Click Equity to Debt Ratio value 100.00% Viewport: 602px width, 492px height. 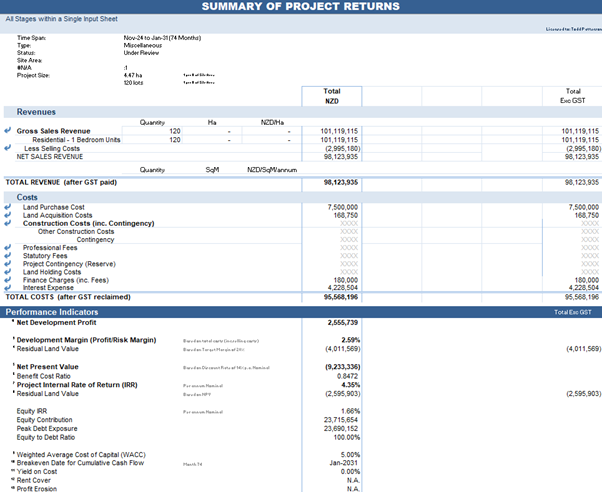pyautogui.click(x=347, y=437)
